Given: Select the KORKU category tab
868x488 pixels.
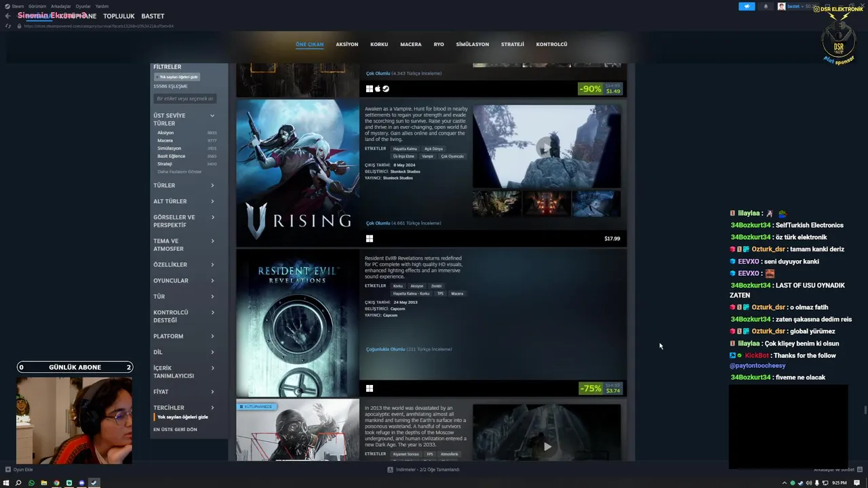Looking at the screenshot, I should (x=379, y=44).
